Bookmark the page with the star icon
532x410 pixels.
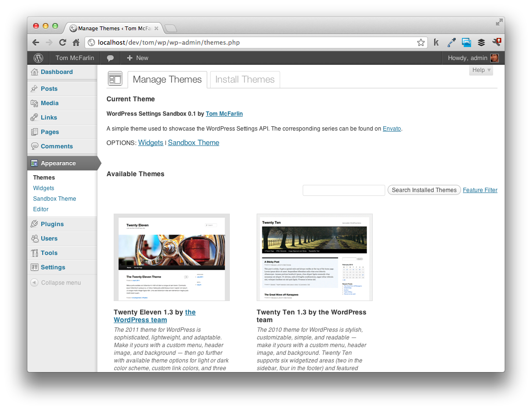pyautogui.click(x=421, y=42)
